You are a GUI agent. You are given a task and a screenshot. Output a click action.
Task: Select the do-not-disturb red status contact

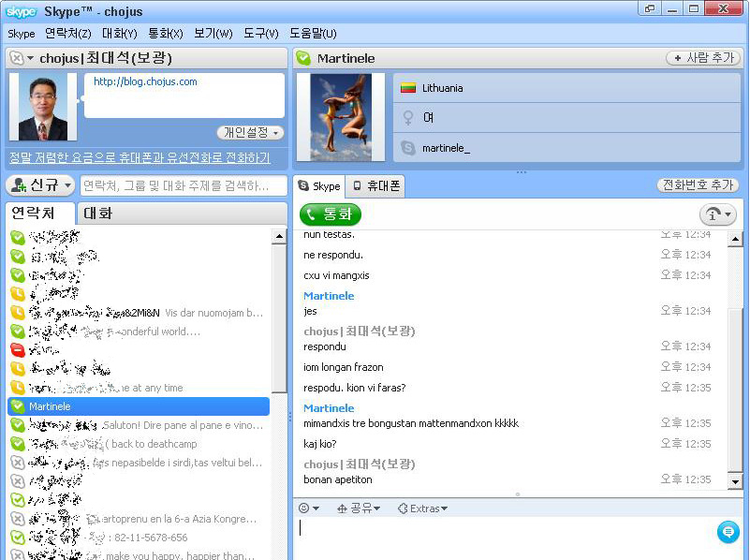tap(139, 350)
